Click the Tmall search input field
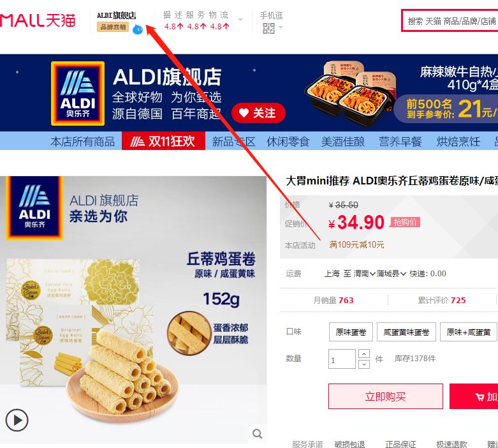The height and width of the screenshot is (448, 498). click(x=451, y=21)
